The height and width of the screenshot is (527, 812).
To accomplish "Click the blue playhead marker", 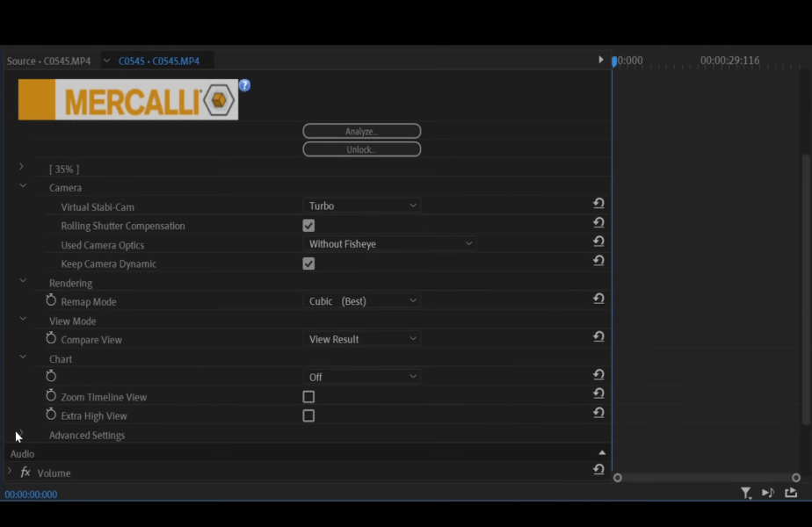I will pyautogui.click(x=614, y=61).
